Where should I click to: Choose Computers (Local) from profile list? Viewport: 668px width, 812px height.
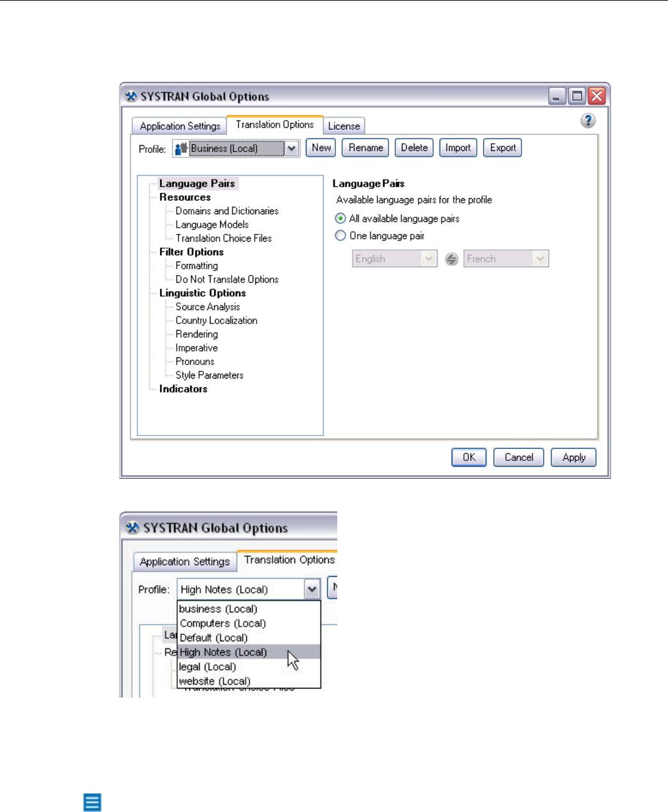click(248, 623)
